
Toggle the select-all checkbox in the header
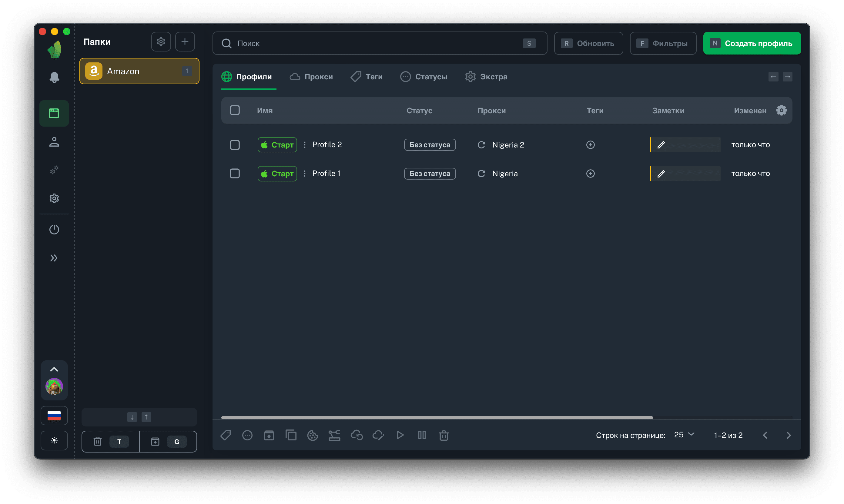pos(235,110)
